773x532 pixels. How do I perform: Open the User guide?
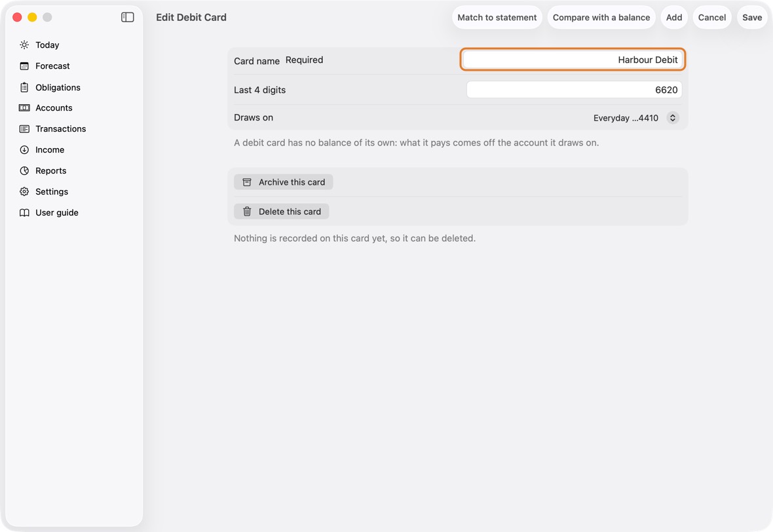pos(57,212)
